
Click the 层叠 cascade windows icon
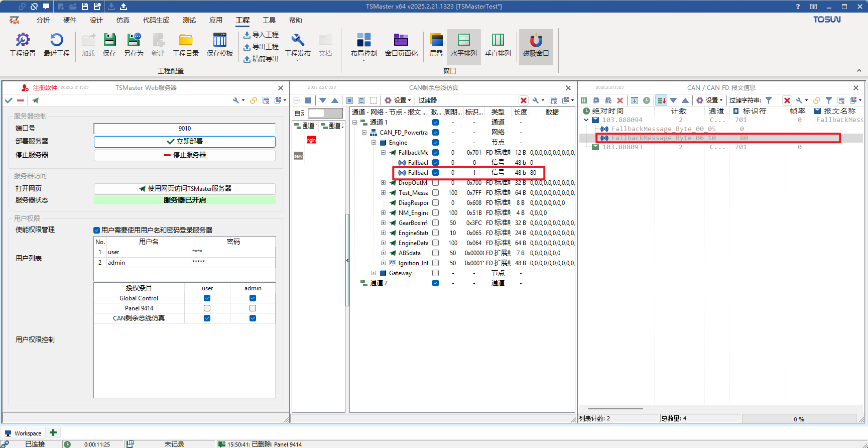coord(436,45)
